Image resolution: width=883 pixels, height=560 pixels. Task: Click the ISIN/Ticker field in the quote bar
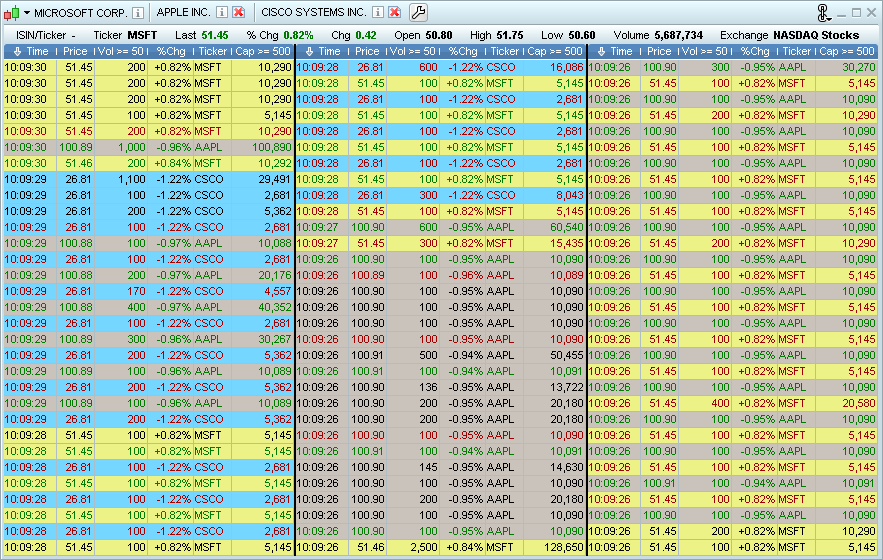(x=45, y=35)
